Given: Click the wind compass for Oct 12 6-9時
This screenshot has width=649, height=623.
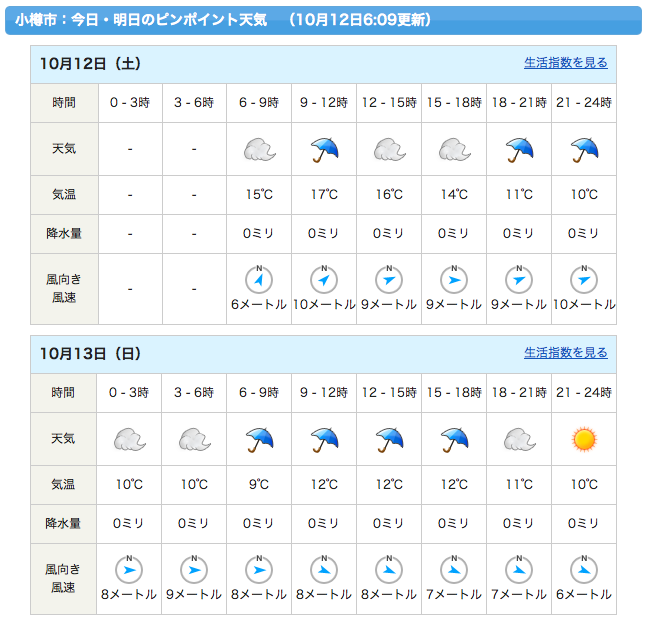Looking at the screenshot, I should [259, 279].
